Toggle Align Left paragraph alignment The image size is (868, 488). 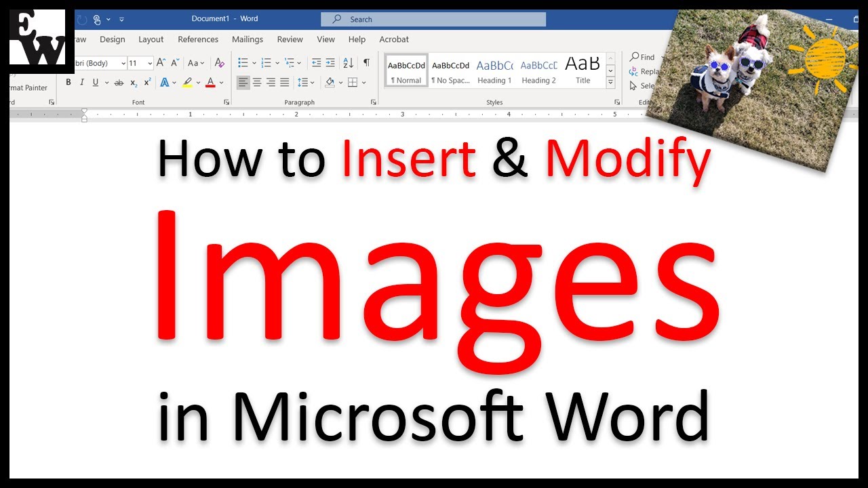pyautogui.click(x=243, y=83)
